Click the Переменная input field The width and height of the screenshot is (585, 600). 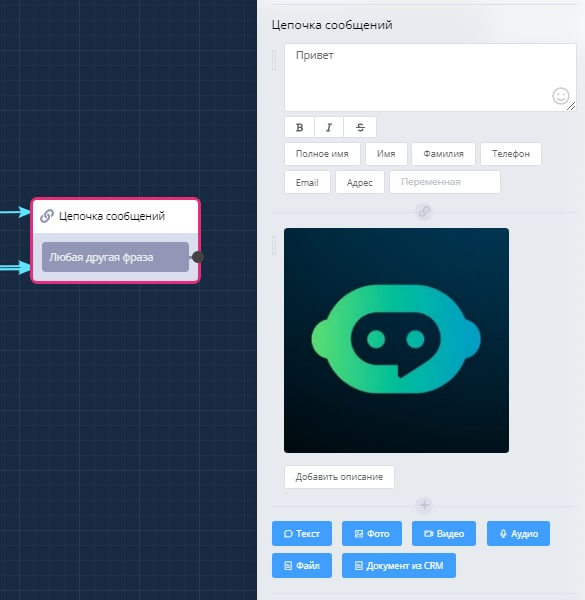click(x=445, y=182)
